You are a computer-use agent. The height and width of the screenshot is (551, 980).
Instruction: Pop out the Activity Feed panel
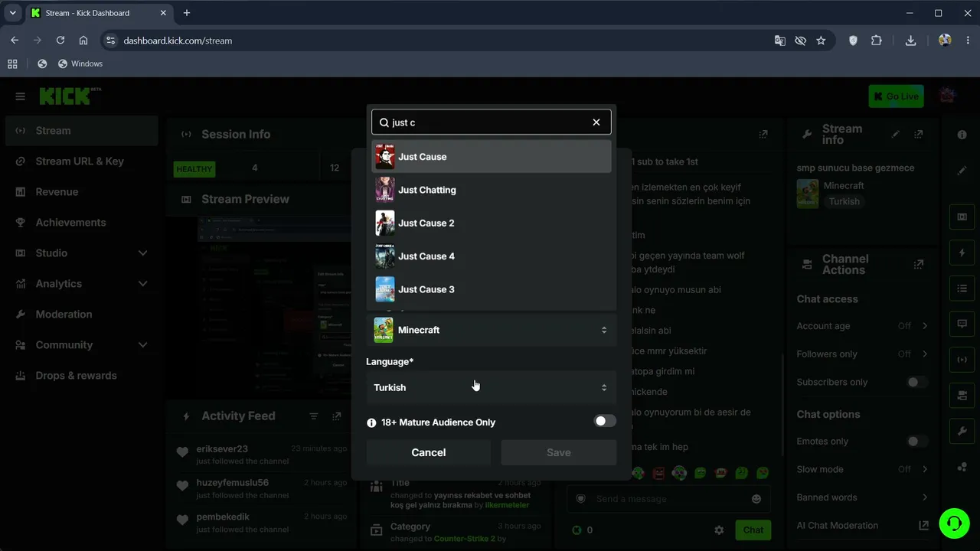click(337, 416)
